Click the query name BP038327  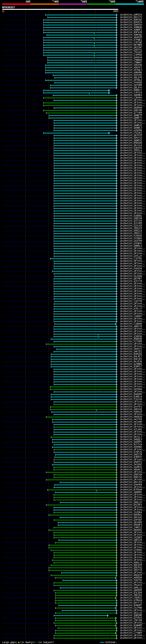[8, 8]
